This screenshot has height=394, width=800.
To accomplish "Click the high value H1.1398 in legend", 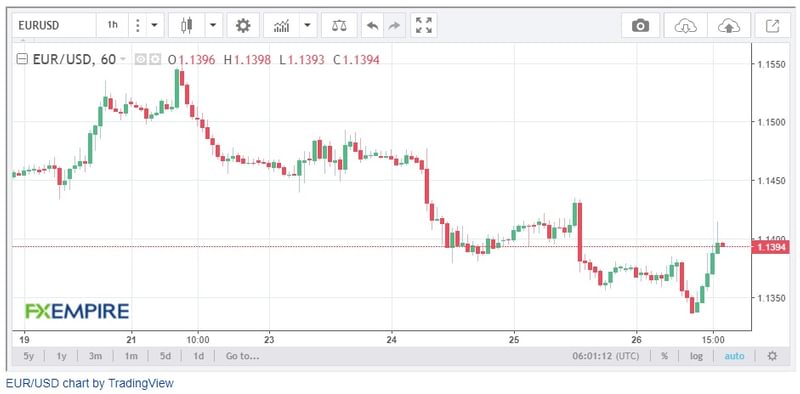I will [247, 60].
